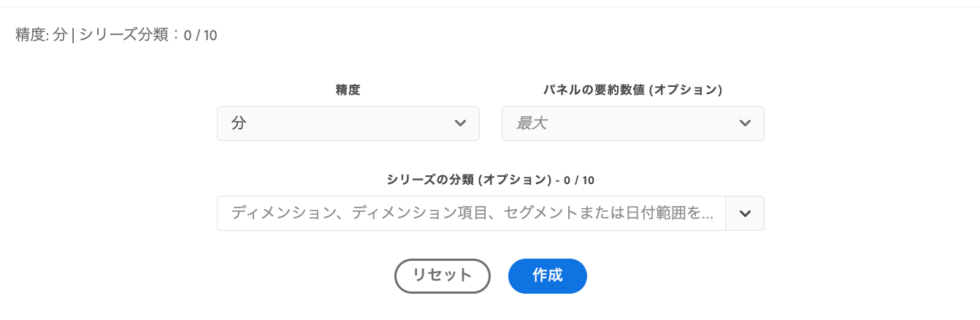Viewport: 980px width, 320px height.
Task: Click the 精度 field label
Action: click(x=348, y=90)
